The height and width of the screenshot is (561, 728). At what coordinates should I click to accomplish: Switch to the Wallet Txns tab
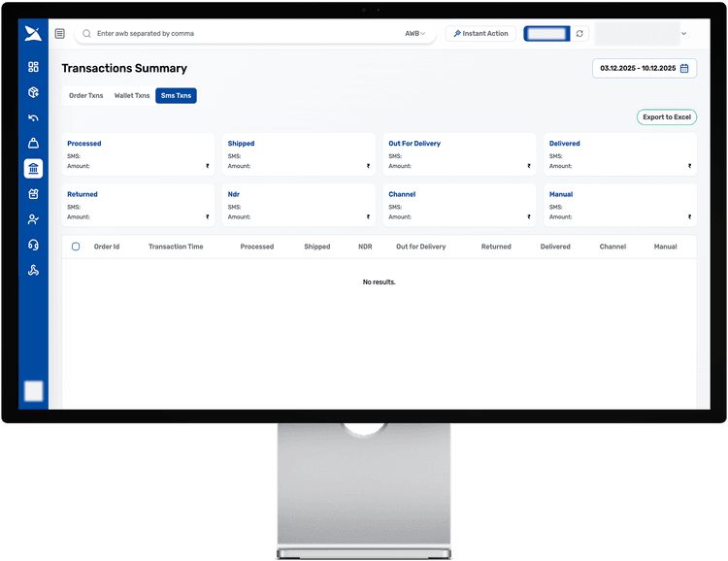pos(132,96)
